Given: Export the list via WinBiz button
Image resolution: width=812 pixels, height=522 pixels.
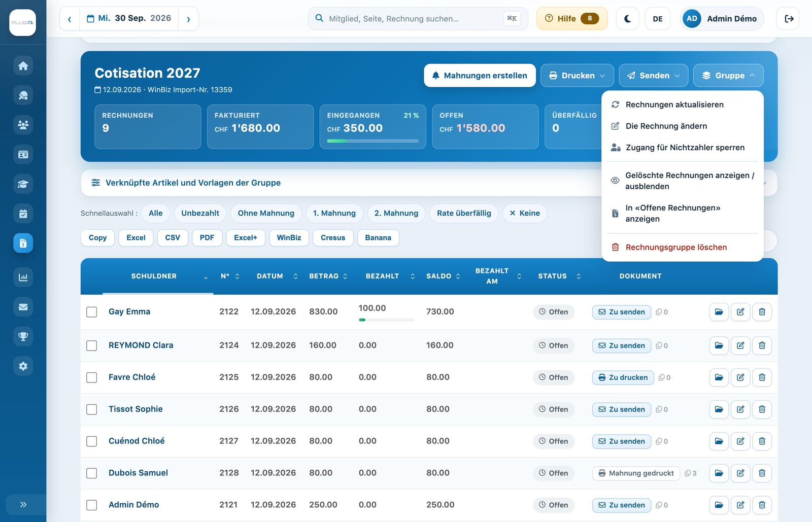Looking at the screenshot, I should [289, 238].
